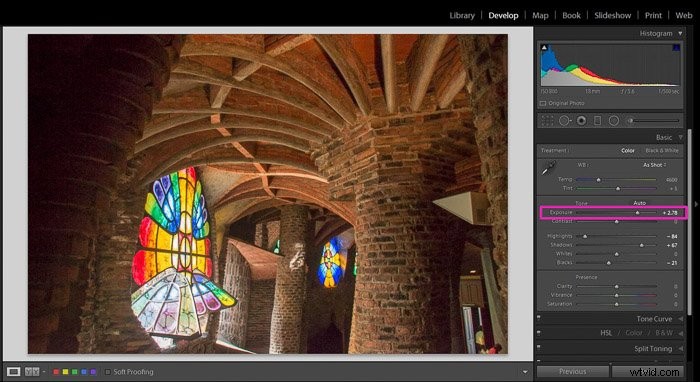This screenshot has height=382, width=700.
Task: Open the WB As Shot dropdown
Action: click(654, 165)
